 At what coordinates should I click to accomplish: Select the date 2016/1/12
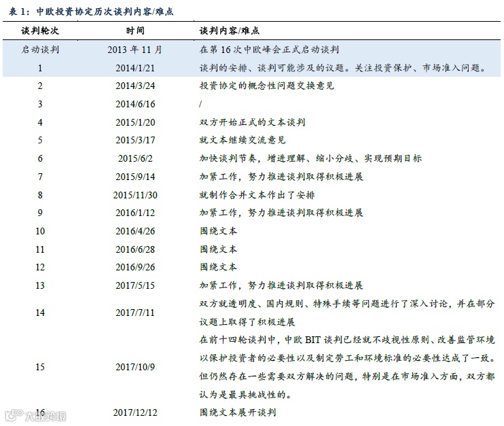click(x=135, y=213)
